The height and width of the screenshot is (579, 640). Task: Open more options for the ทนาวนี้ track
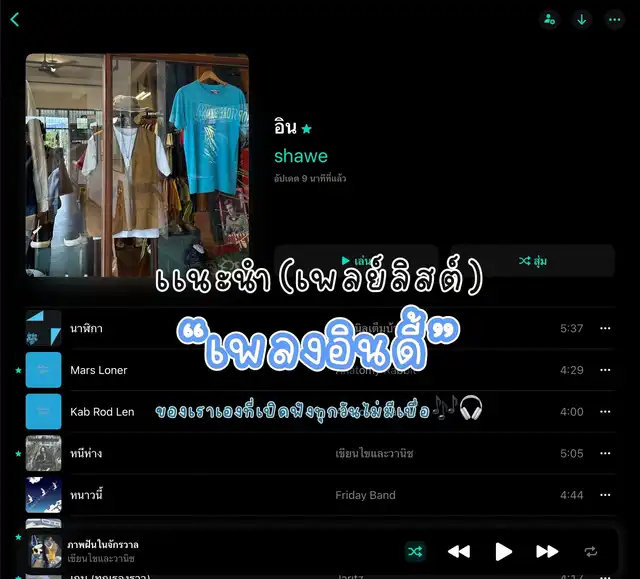coord(605,495)
